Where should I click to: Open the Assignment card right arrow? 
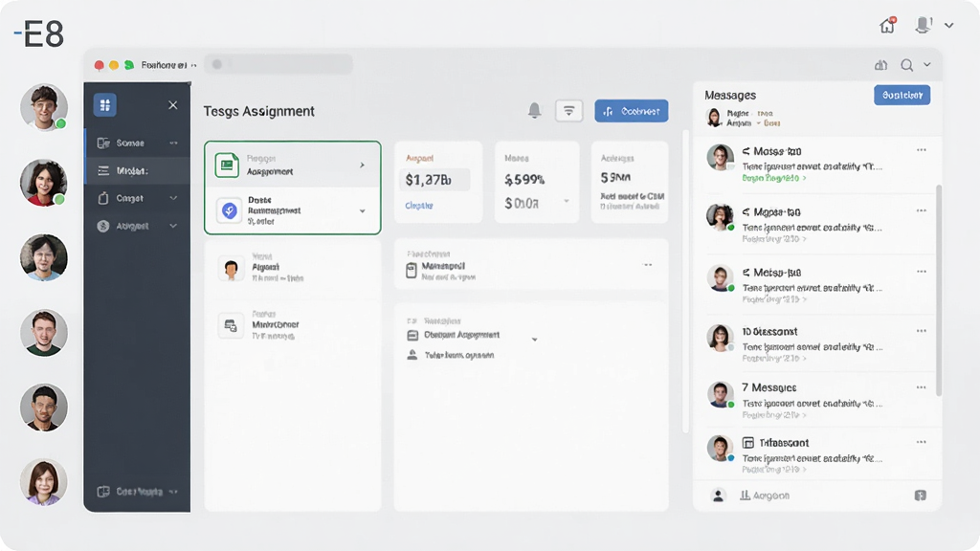tap(362, 165)
